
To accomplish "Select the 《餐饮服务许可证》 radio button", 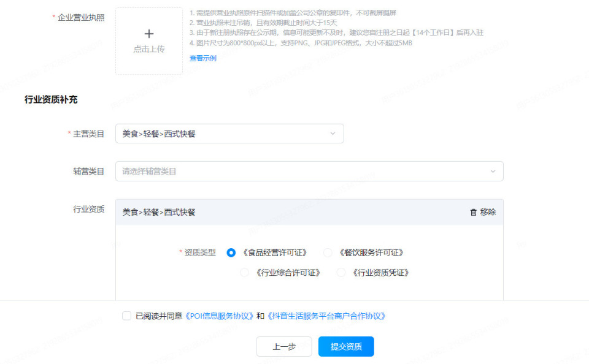I will pos(328,252).
